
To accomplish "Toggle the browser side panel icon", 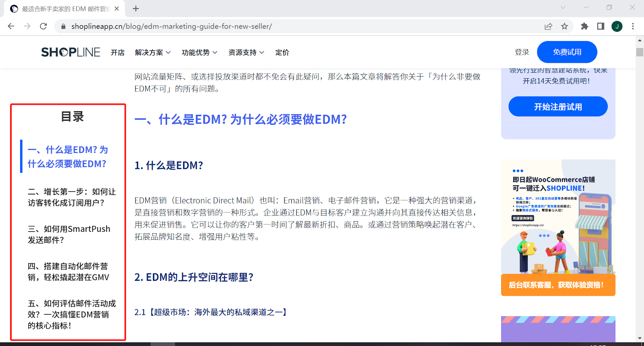I will click(x=601, y=26).
